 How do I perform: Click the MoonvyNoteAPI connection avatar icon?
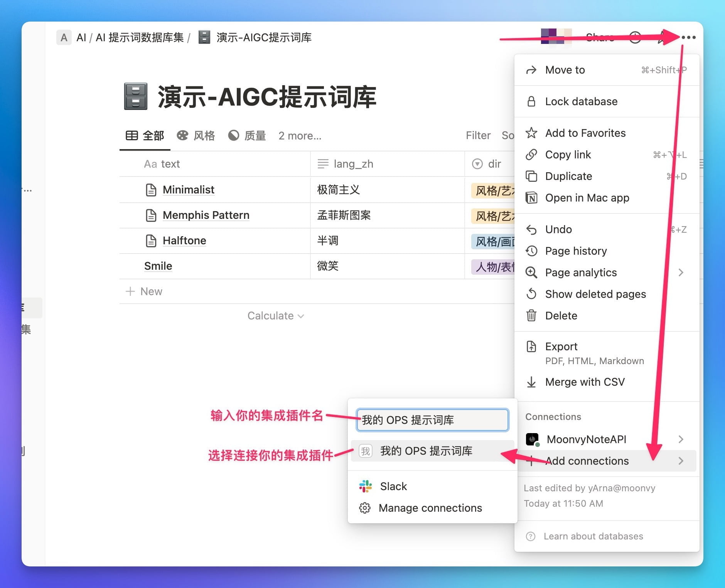point(532,439)
